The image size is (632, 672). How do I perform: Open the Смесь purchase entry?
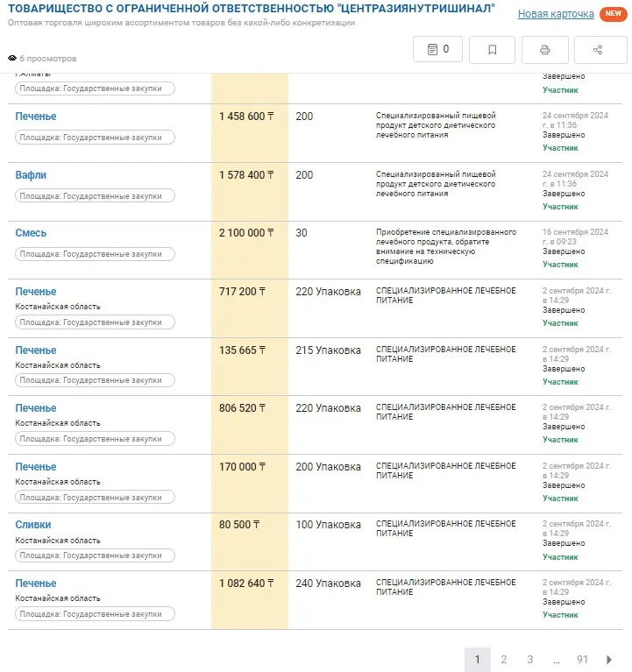(31, 233)
